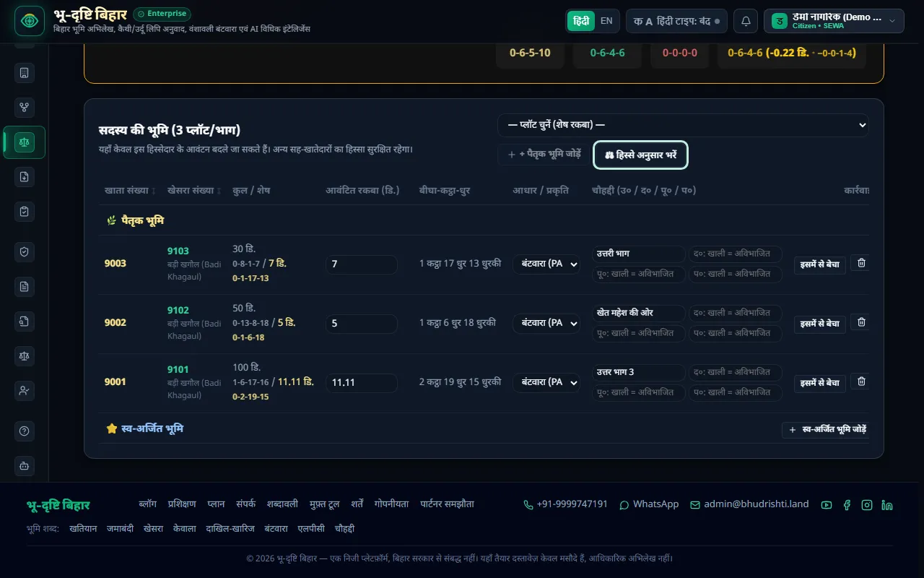Open ब्लॉग footer link
The width and height of the screenshot is (924, 578).
tap(147, 504)
